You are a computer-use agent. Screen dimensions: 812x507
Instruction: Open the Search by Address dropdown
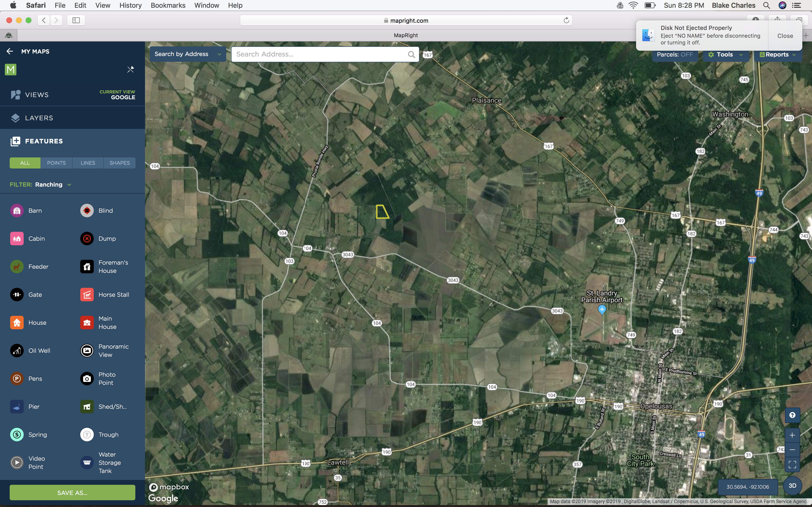pyautogui.click(x=188, y=54)
